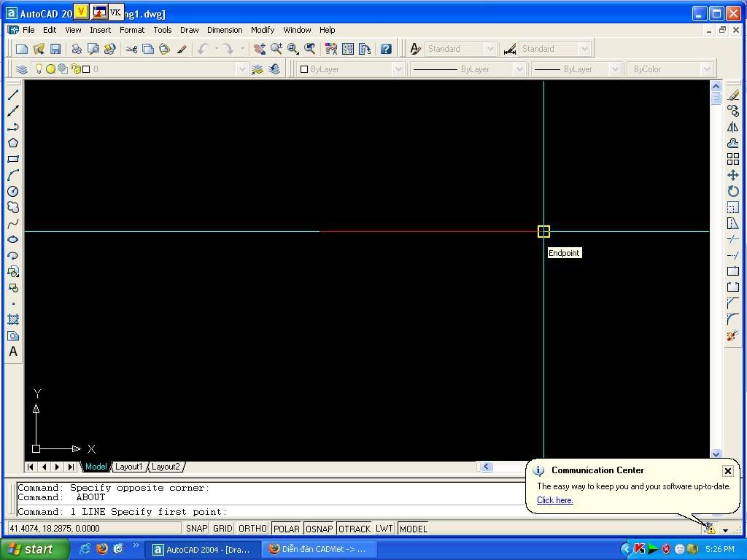Expand the undo history dropdown arrow
The width and height of the screenshot is (747, 560).
pos(216,49)
